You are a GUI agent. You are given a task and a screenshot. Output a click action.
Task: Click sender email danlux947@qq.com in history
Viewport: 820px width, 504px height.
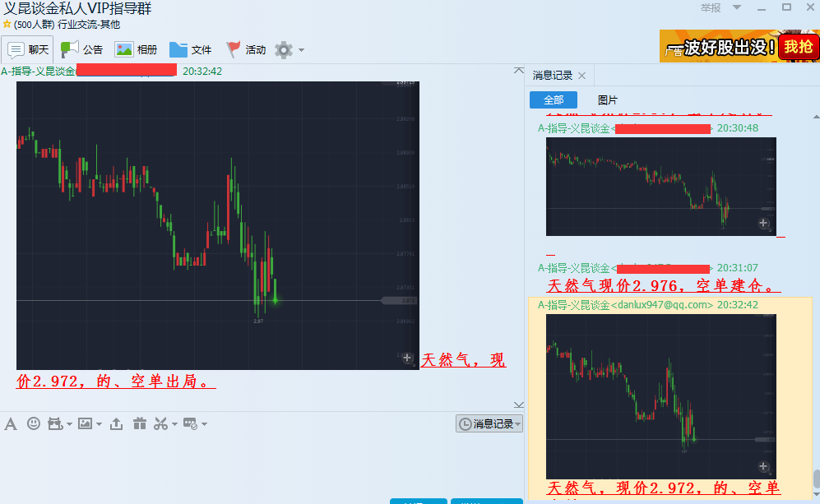pos(661,304)
